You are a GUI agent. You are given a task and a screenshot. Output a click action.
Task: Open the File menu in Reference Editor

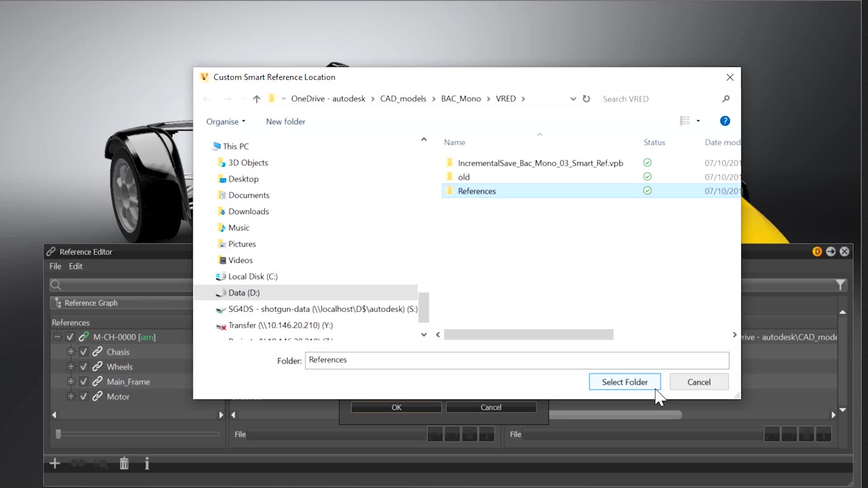55,267
